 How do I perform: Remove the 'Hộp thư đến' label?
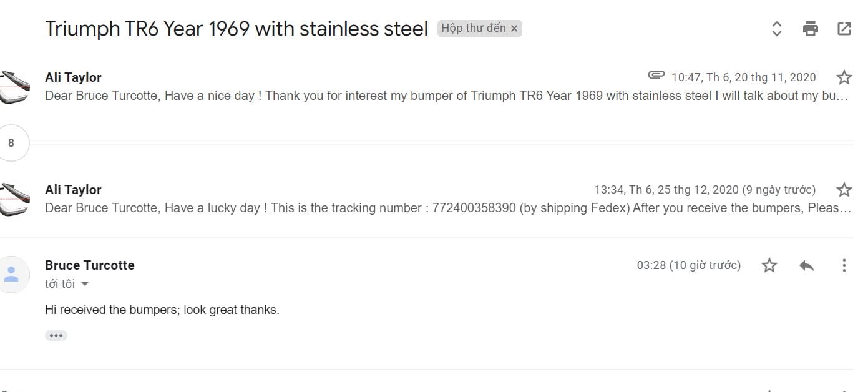(514, 29)
